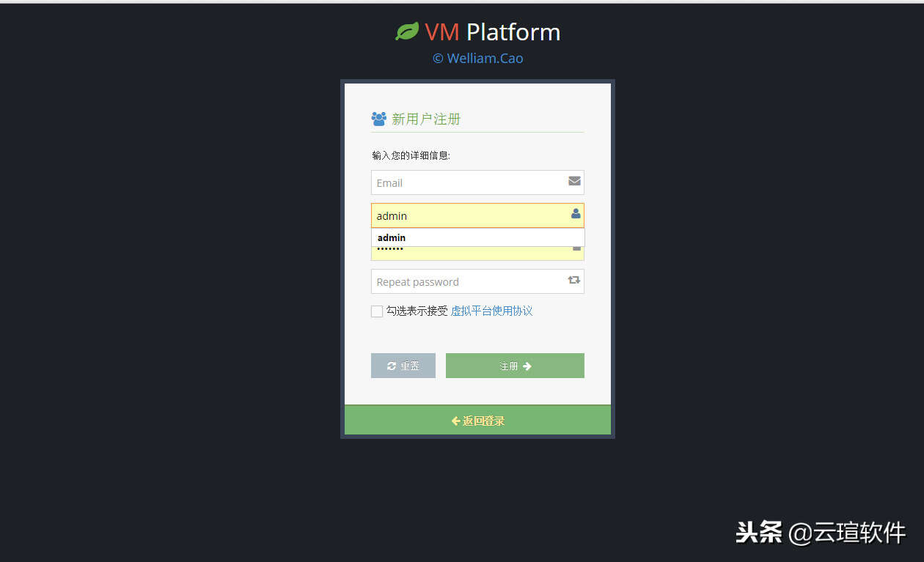The height and width of the screenshot is (562, 924).
Task: Click the VM Platform title text
Action: [492, 32]
